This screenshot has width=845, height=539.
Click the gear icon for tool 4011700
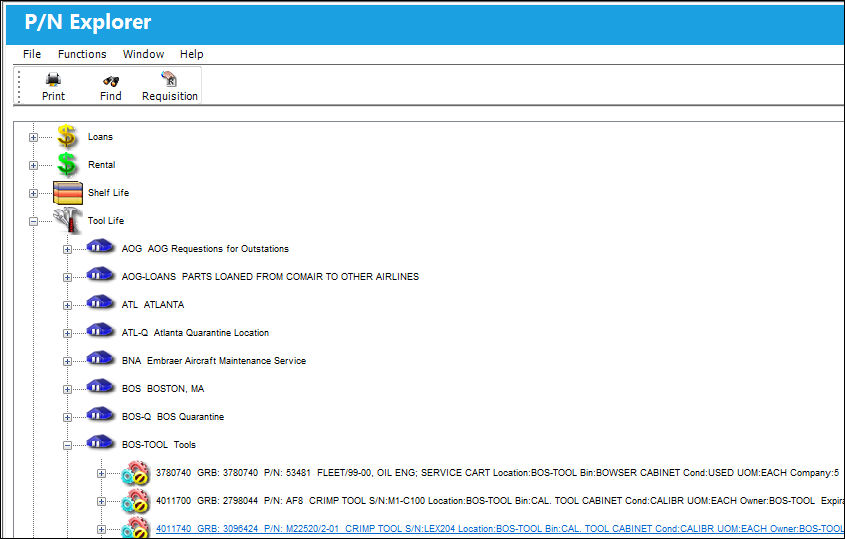point(135,501)
